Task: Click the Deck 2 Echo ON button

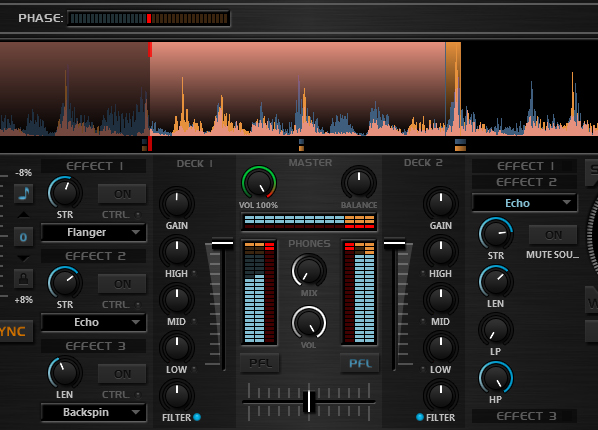Action: [553, 235]
